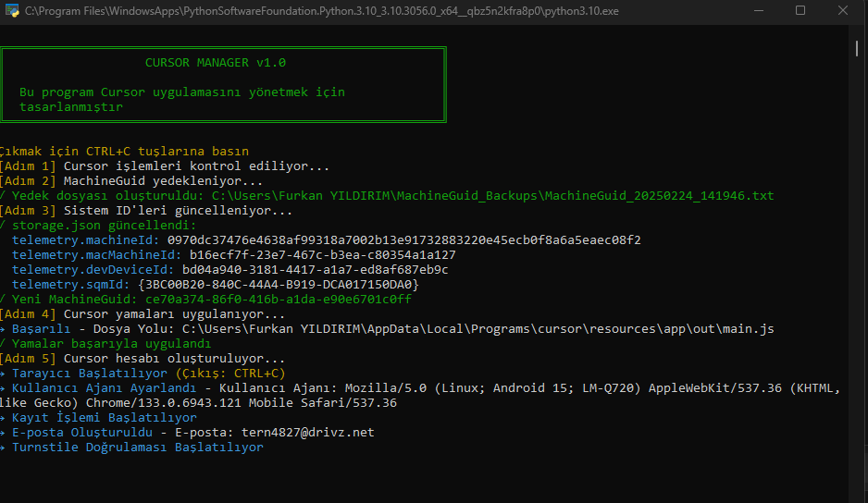This screenshot has height=503, width=868.
Task: Click the word 'tasarlanmıştır' in the banner
Action: 71,107
